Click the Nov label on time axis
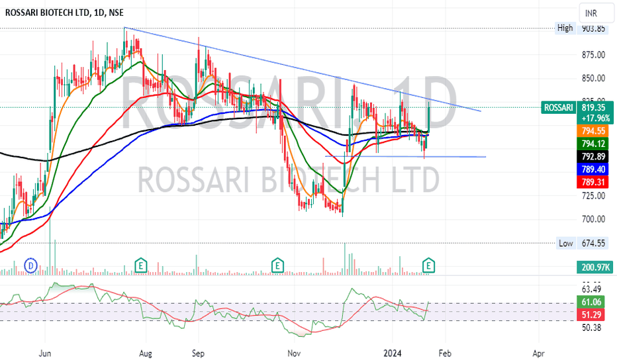Image resolution: width=617 pixels, height=364 pixels. 294,353
